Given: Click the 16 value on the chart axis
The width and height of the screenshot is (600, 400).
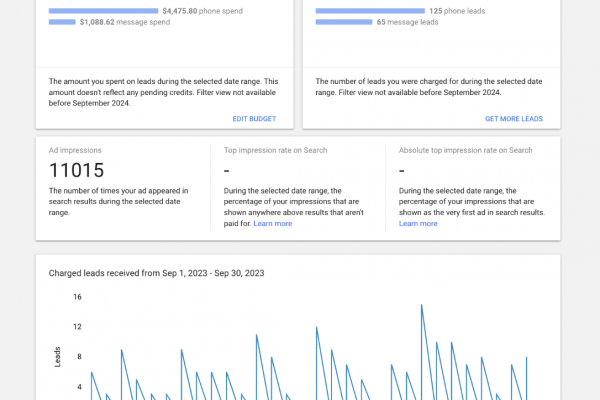Looking at the screenshot, I should (76, 297).
